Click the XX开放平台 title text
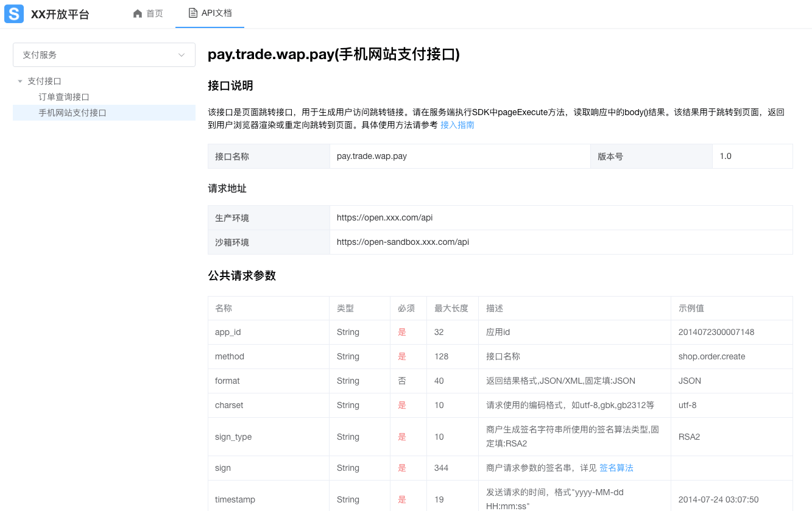Viewport: 812px width, 511px height. 60,15
